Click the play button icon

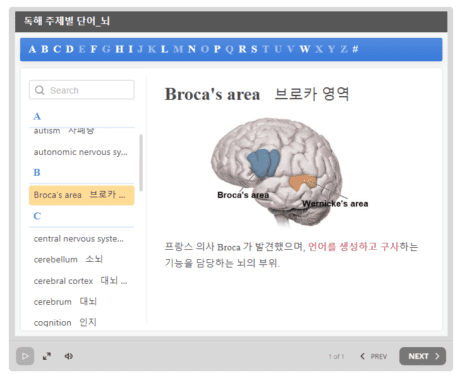(25, 356)
